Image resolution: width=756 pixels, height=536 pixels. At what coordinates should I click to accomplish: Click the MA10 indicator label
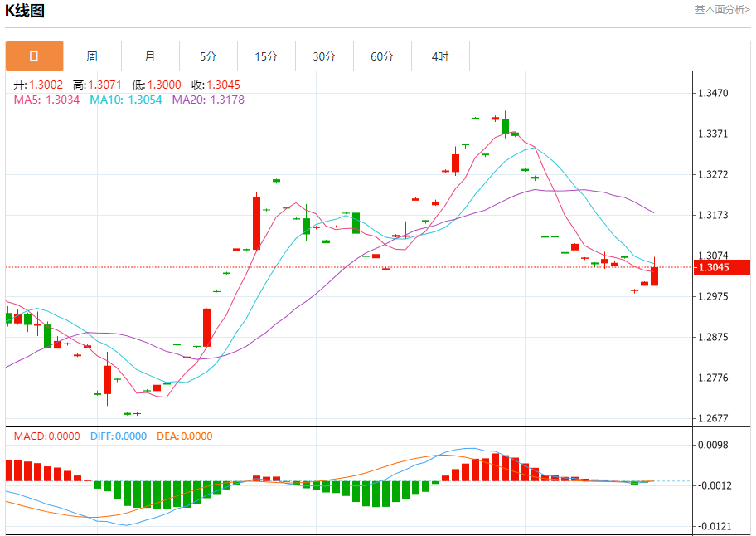(x=126, y=100)
